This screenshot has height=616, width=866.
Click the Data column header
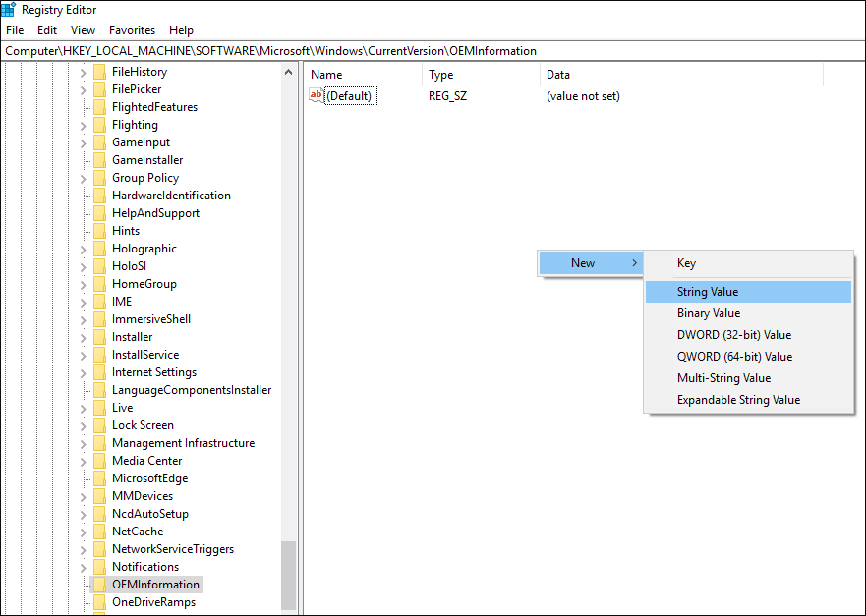[x=681, y=75]
